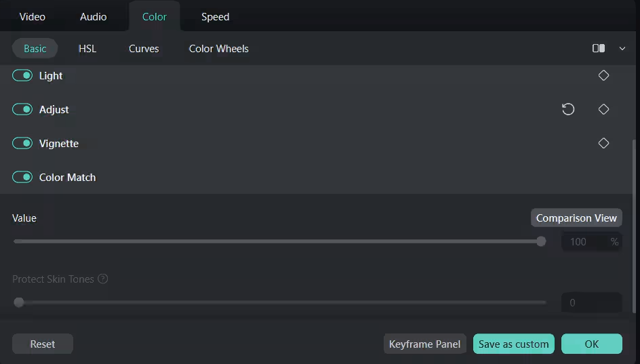
Task: Click the Adjust keyframe diamond icon
Action: (603, 109)
